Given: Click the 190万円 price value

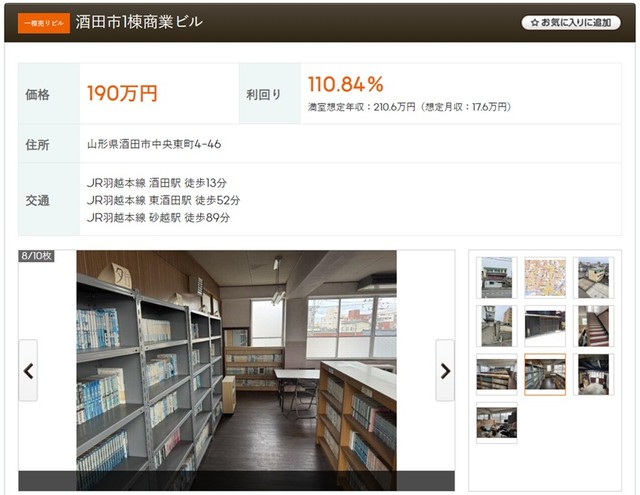Looking at the screenshot, I should click(x=122, y=93).
